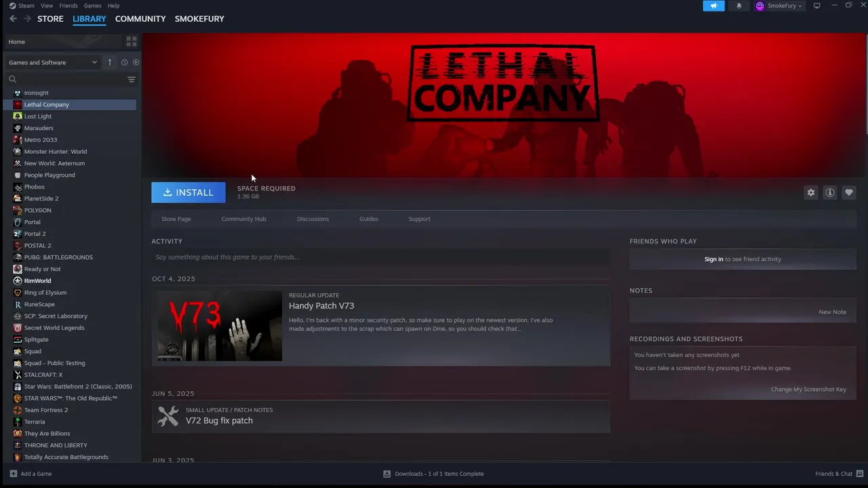Click the blue INSTALL button
The image size is (868, 488).
(x=189, y=192)
